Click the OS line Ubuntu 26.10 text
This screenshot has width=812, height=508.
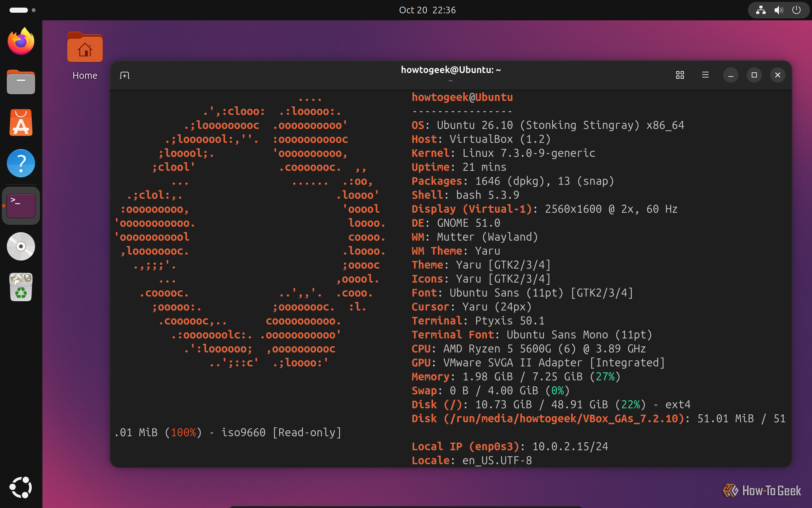[547, 125]
